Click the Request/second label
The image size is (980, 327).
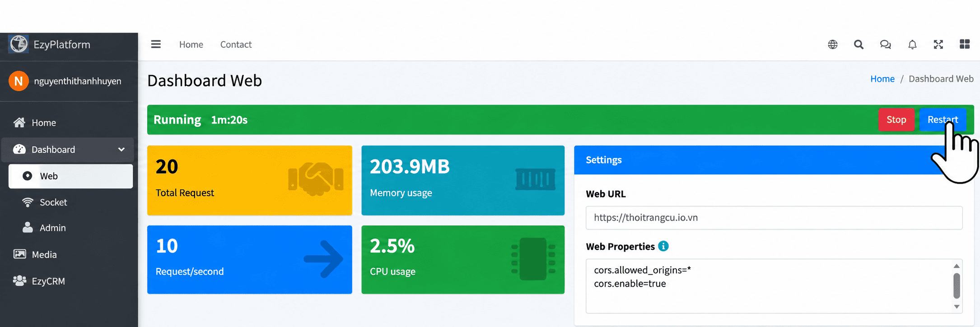(x=190, y=272)
